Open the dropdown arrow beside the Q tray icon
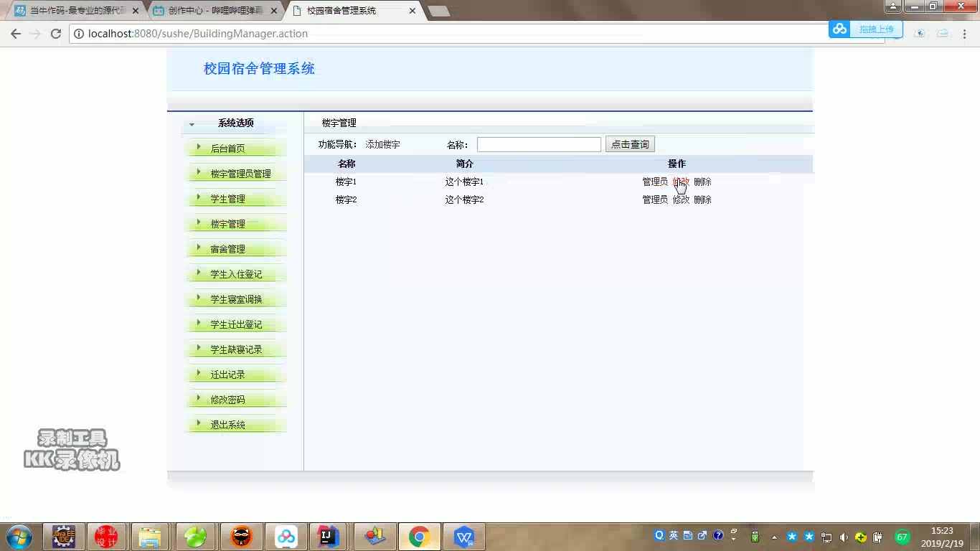 click(x=733, y=538)
